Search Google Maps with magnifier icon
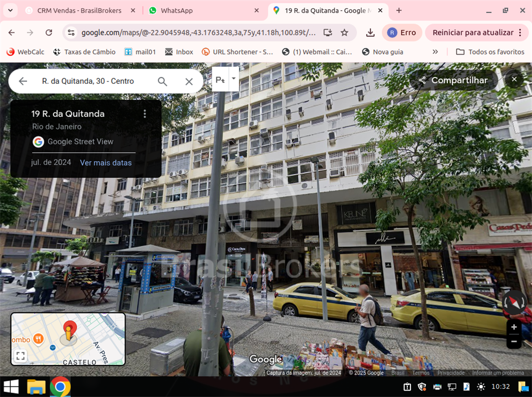The width and height of the screenshot is (532, 397). pos(163,81)
